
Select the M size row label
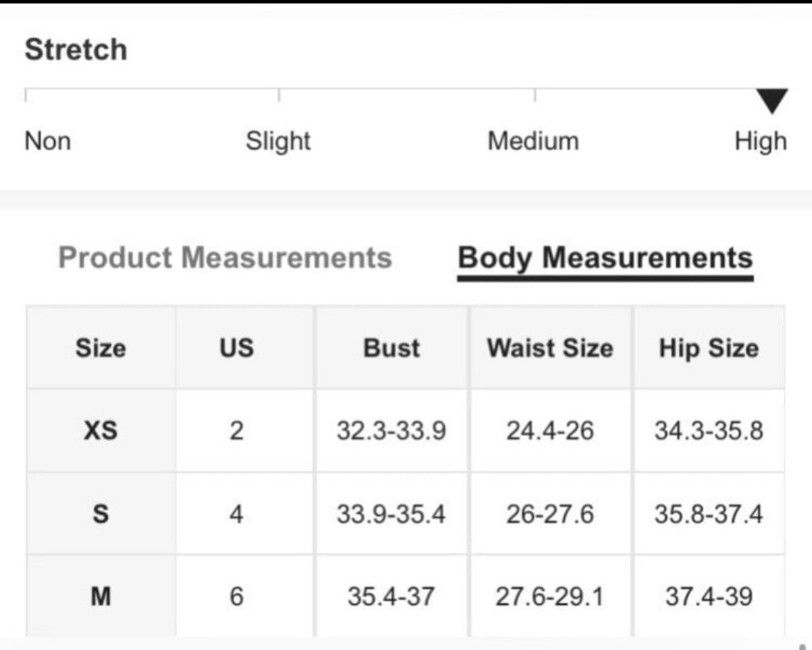(101, 596)
